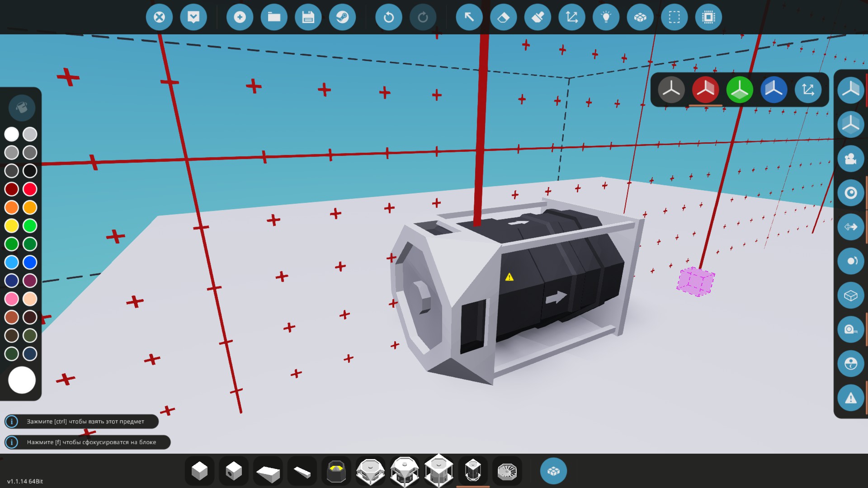Redo the last undone action
Image resolution: width=868 pixels, height=488 pixels.
coord(423,17)
